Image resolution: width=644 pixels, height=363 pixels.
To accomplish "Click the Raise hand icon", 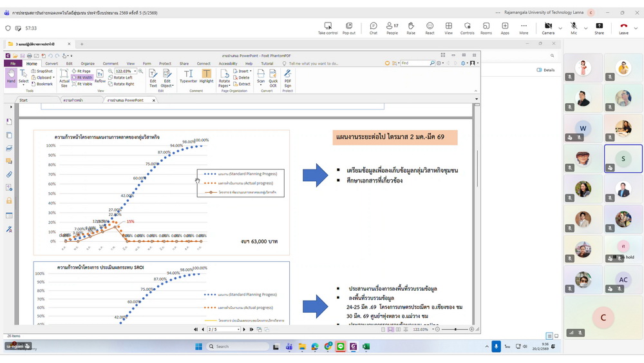I will tap(411, 28).
